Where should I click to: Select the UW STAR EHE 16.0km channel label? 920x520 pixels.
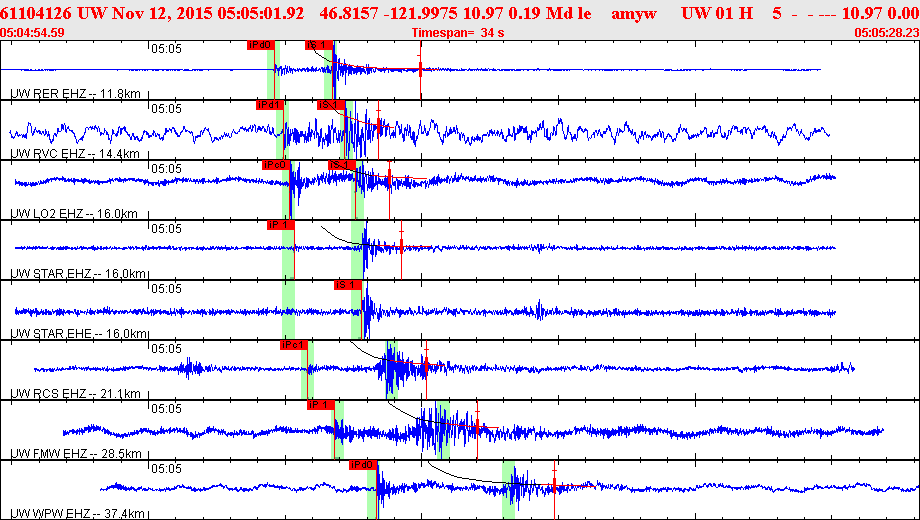[78, 333]
